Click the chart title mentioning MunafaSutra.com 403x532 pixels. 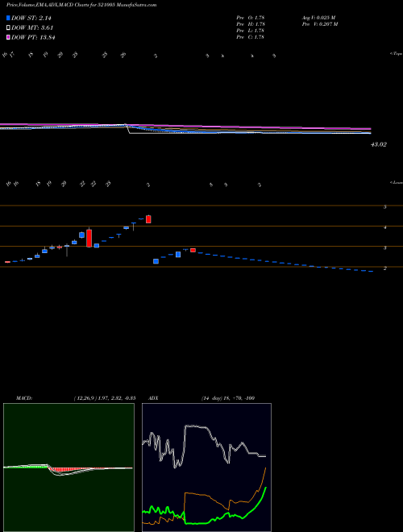tap(81, 6)
